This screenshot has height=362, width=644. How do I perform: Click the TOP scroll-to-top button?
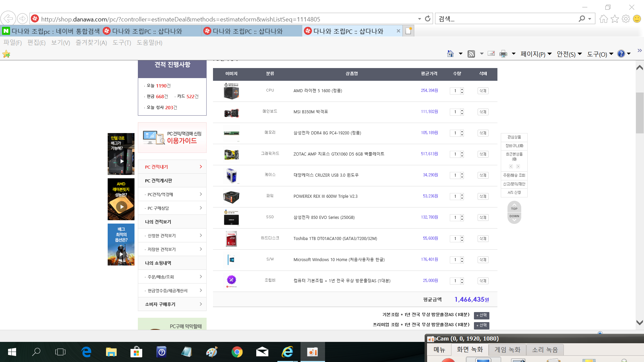pyautogui.click(x=514, y=207)
